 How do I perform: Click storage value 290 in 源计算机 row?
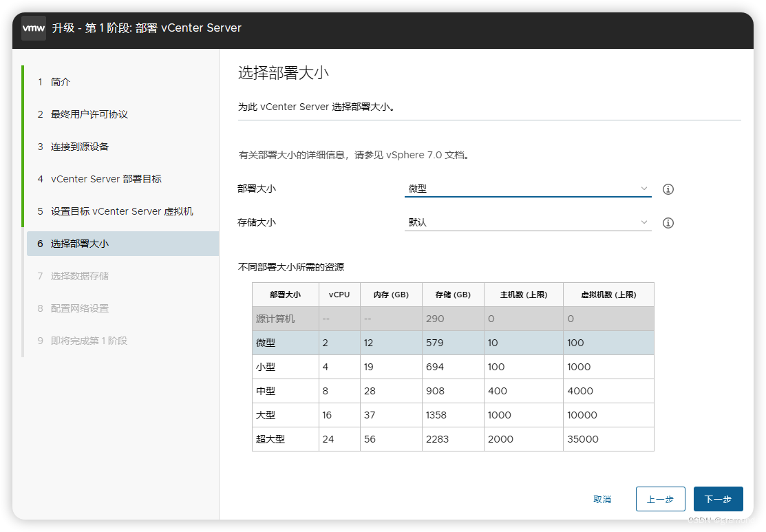pyautogui.click(x=435, y=319)
